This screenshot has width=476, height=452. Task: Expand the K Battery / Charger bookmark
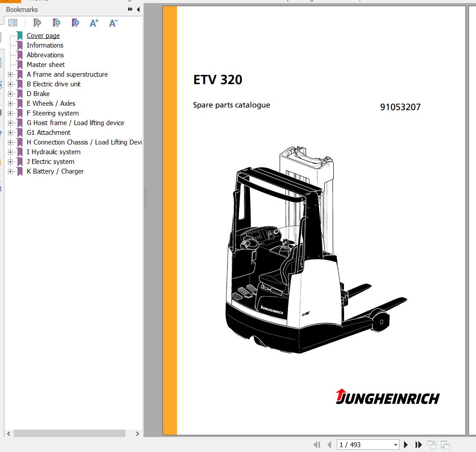click(10, 171)
